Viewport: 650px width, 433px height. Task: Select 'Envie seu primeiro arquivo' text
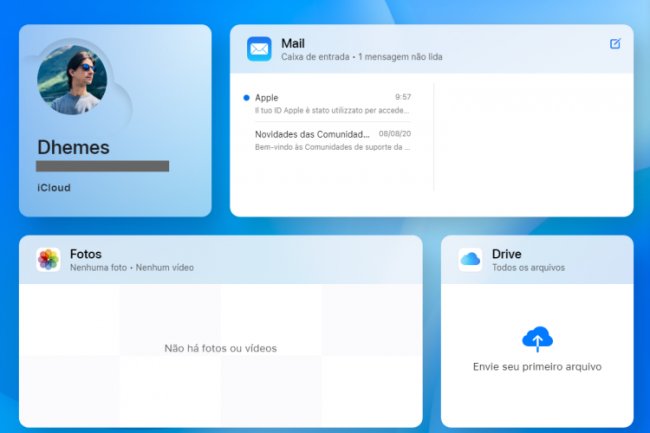pyautogui.click(x=537, y=367)
